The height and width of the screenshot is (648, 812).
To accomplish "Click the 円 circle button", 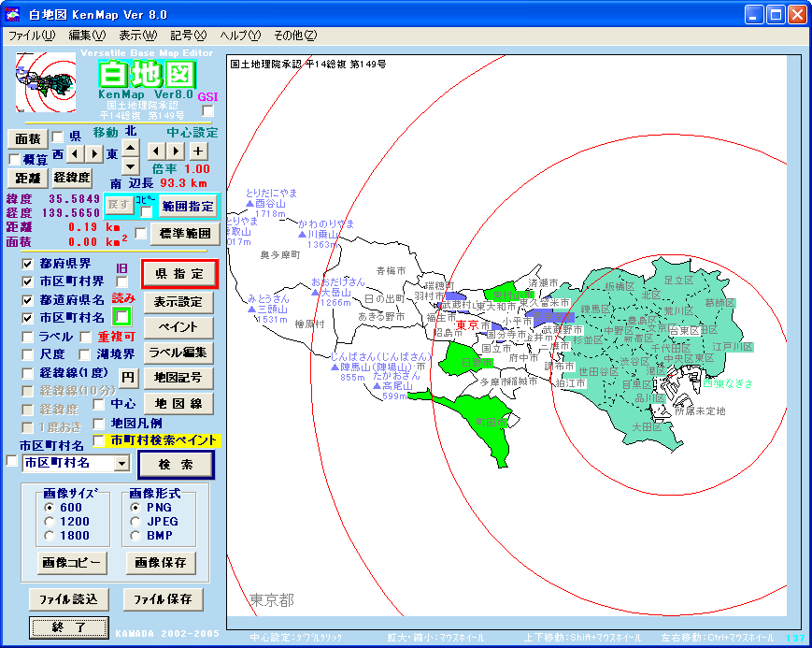I will pos(128,378).
